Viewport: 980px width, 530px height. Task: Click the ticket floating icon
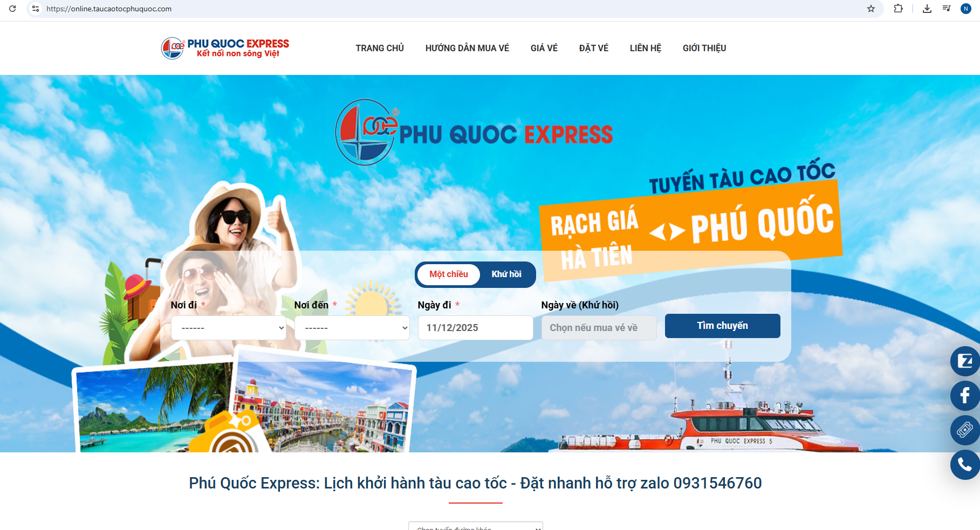click(x=965, y=430)
